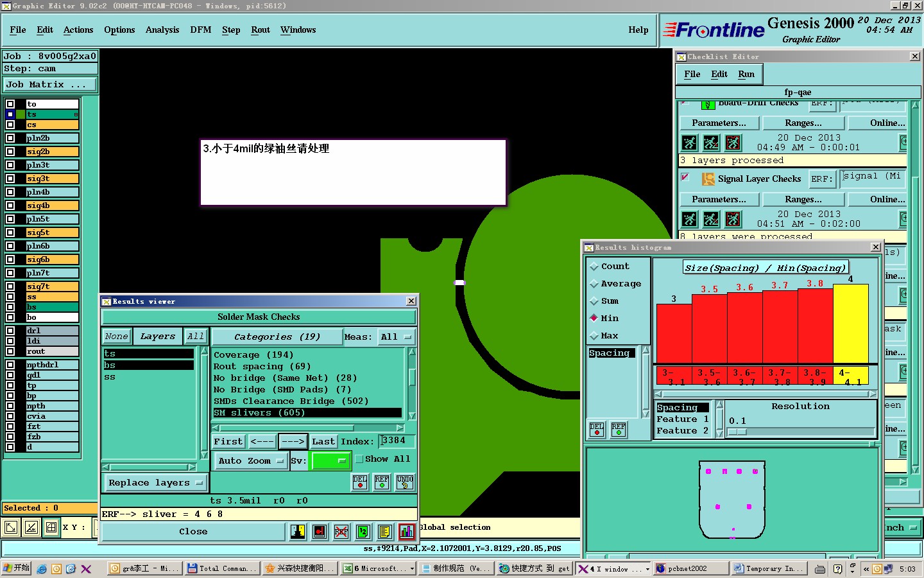The height and width of the screenshot is (578, 924).
Task: Open the Auto Zoom dropdown
Action: click(251, 460)
